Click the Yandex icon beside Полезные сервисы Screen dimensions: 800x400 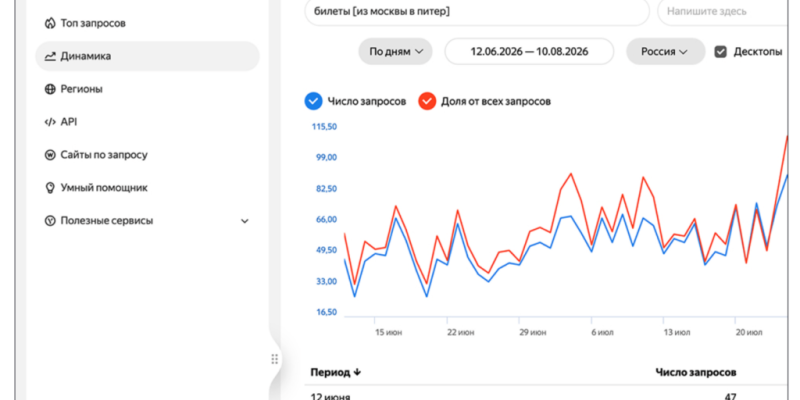(x=49, y=221)
